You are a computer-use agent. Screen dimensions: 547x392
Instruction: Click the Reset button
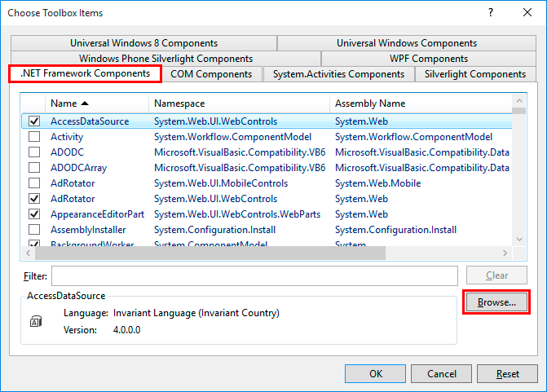tap(508, 373)
